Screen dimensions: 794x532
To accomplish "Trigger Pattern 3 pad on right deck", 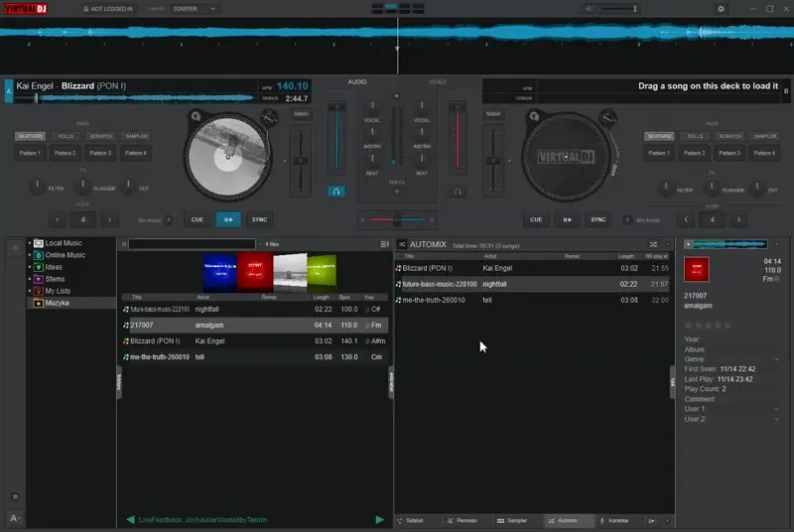I will pos(729,153).
